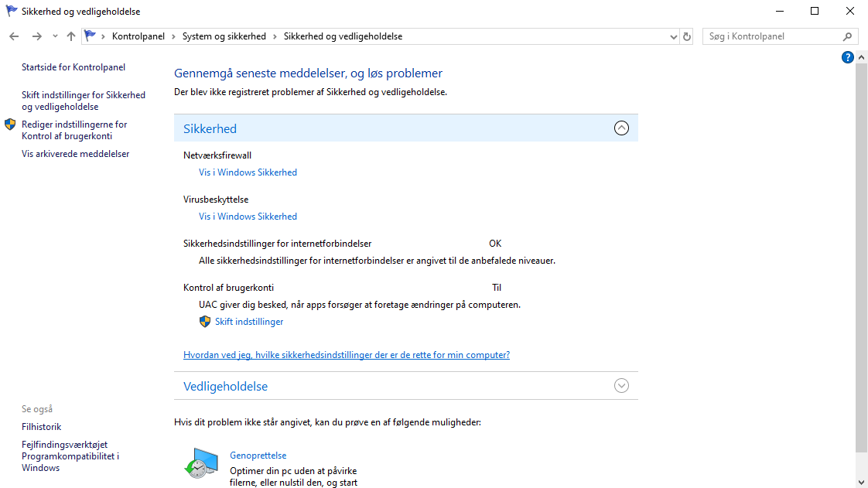Click the shield icon next to Skift indstillinger
The height and width of the screenshot is (488, 868).
(205, 322)
